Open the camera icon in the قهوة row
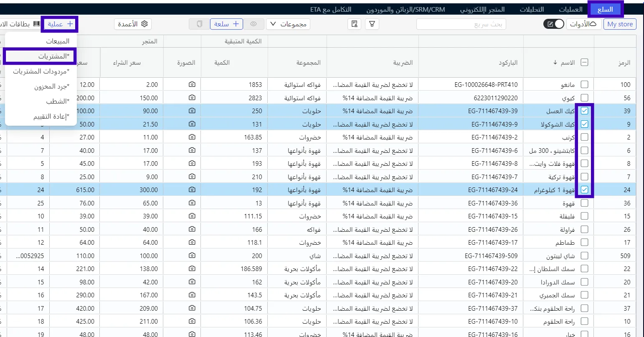 click(x=192, y=203)
